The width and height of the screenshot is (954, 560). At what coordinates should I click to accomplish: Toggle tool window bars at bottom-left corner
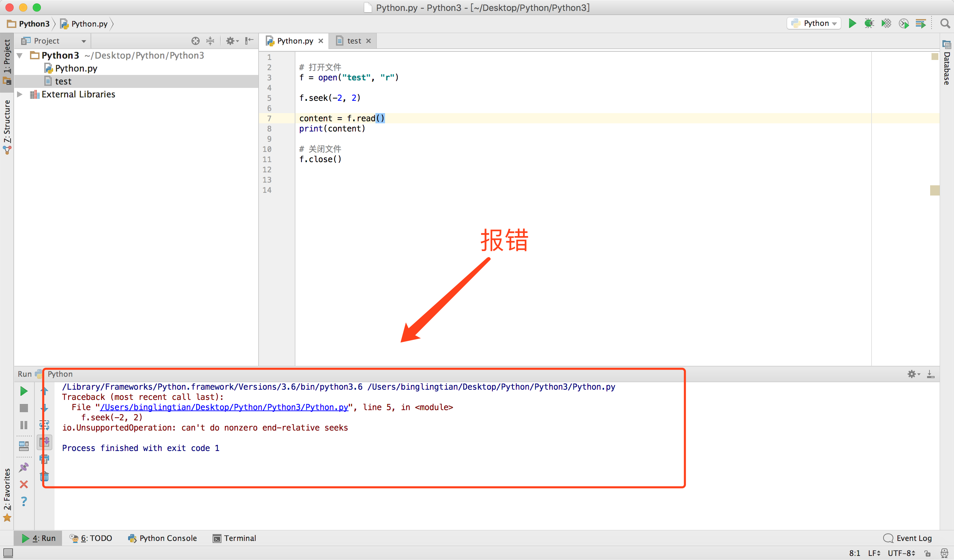point(8,553)
